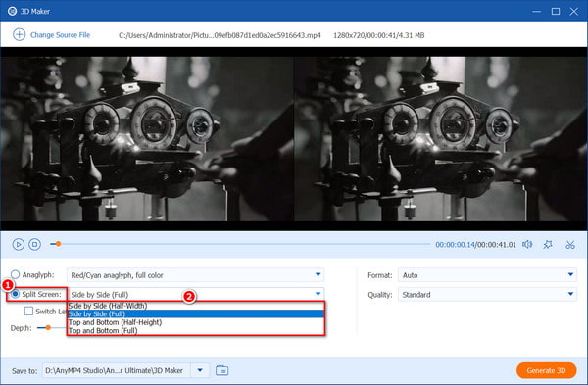Play the video preview
This screenshot has width=588, height=385.
click(18, 244)
